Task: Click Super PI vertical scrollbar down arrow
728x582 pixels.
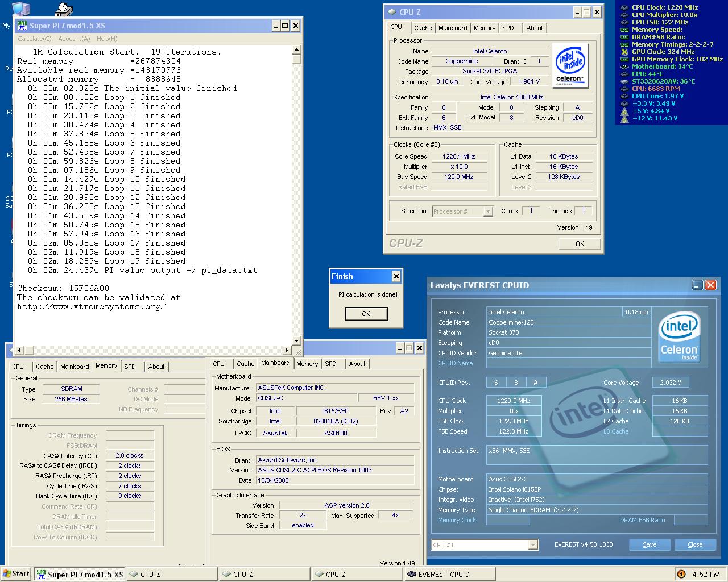Action: [296, 341]
